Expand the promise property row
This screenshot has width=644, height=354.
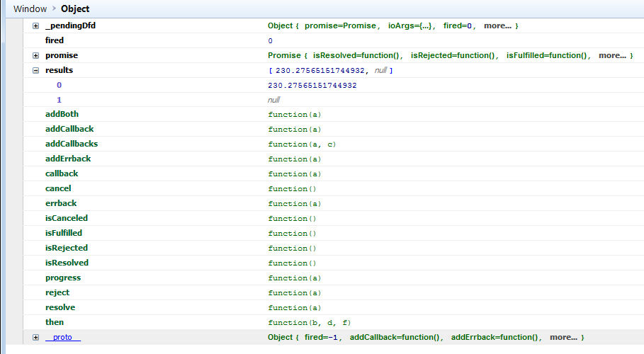tap(35, 55)
